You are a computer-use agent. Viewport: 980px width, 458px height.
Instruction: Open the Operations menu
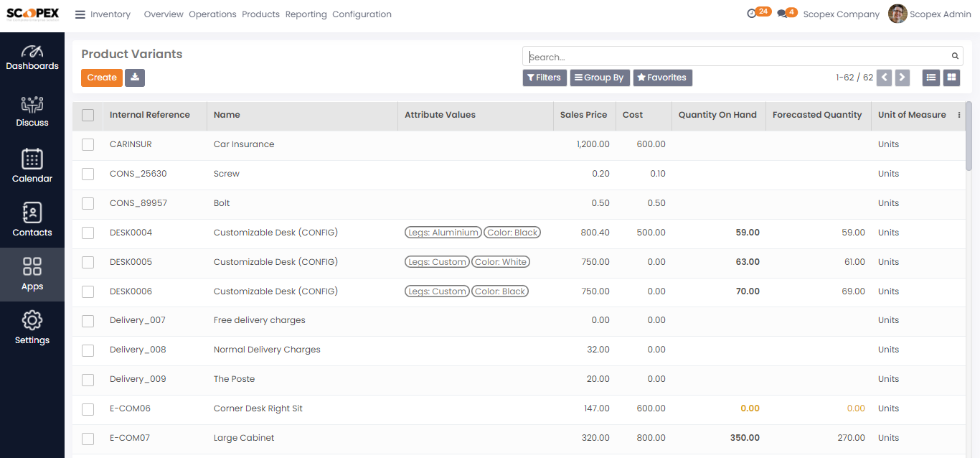click(x=212, y=14)
